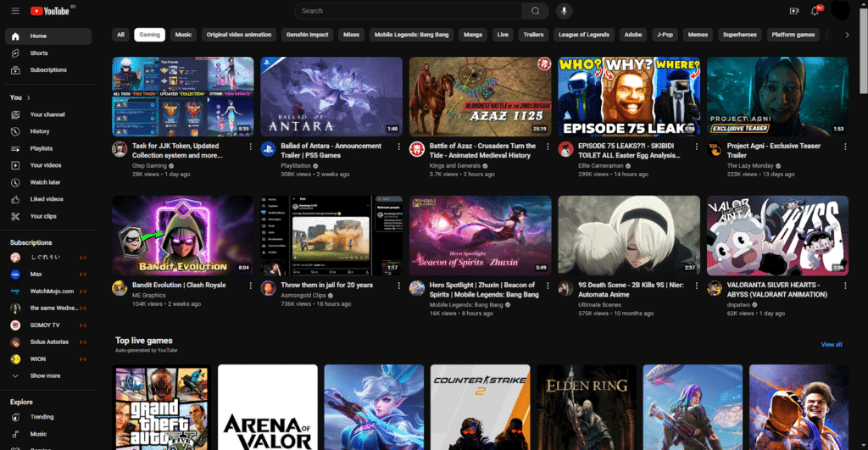Open Asmongold Clips channel avatar

269,288
